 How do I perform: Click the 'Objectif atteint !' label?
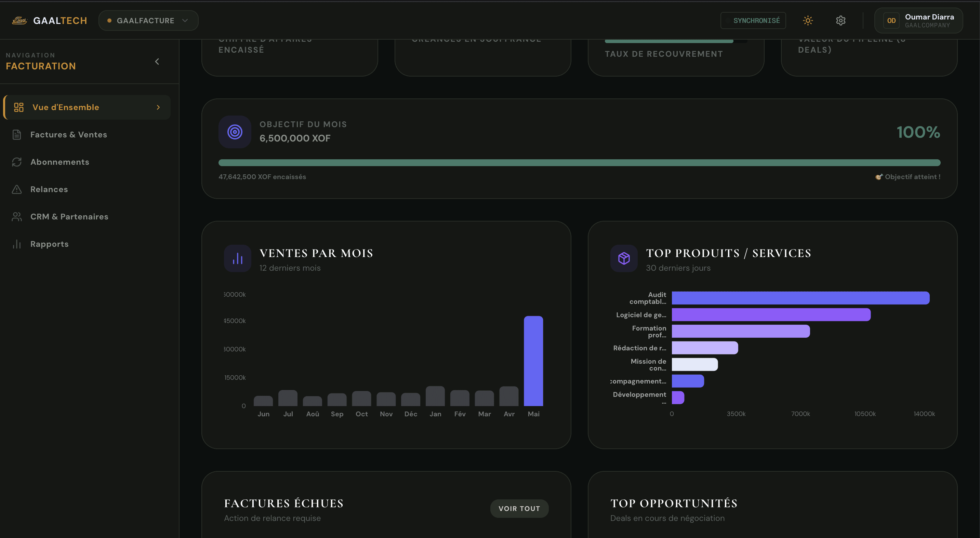(x=912, y=177)
